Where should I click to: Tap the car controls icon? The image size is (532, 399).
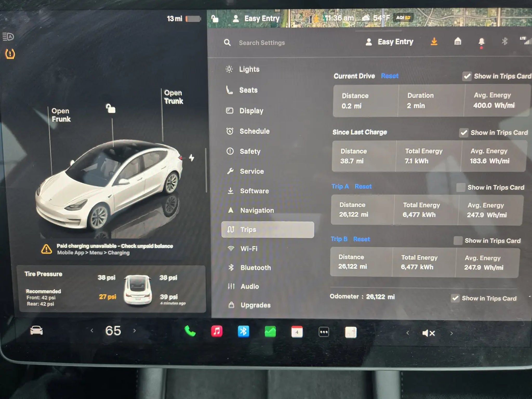point(36,330)
